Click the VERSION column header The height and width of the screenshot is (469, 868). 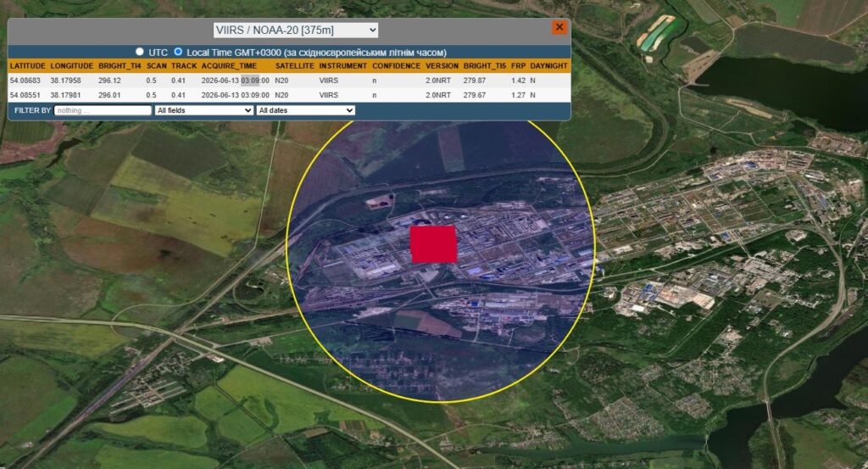coord(442,65)
